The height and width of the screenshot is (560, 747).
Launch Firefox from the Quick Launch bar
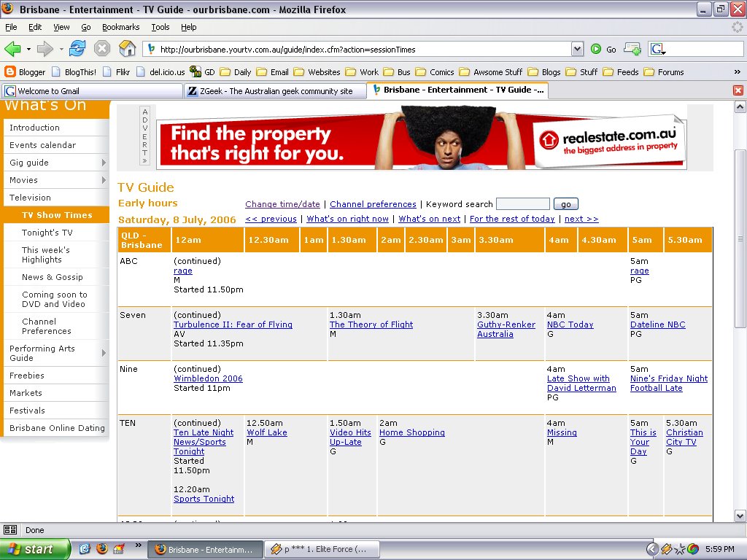click(102, 548)
